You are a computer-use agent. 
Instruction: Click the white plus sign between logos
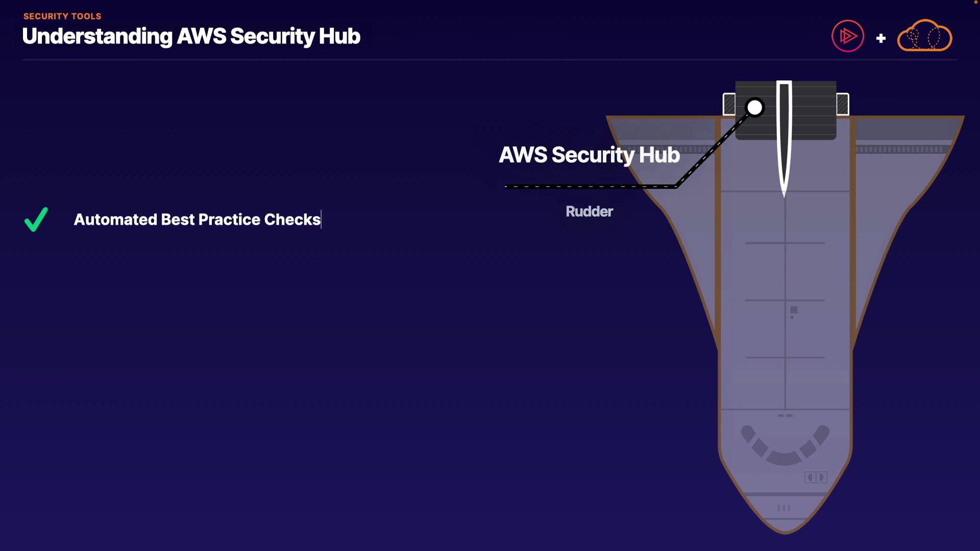click(880, 38)
